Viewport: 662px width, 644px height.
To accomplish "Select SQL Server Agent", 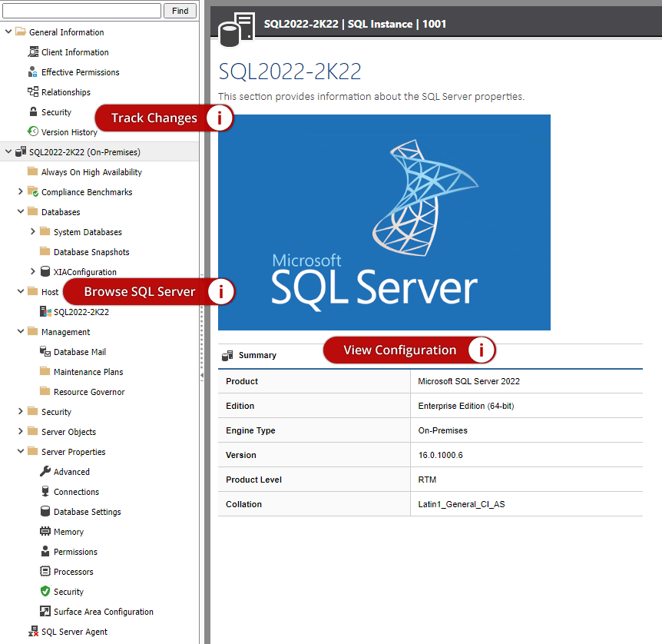I will point(74,632).
